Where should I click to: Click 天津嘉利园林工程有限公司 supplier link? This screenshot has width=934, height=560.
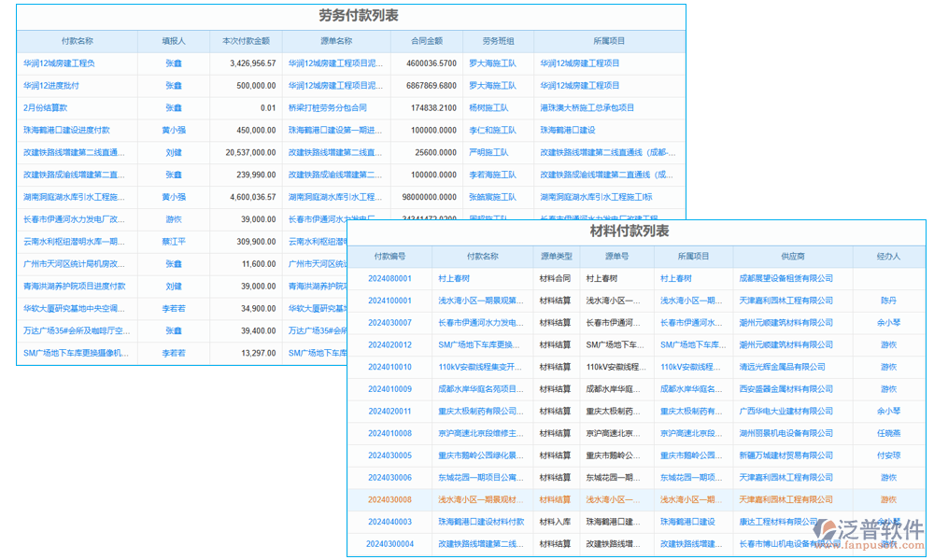pos(786,300)
